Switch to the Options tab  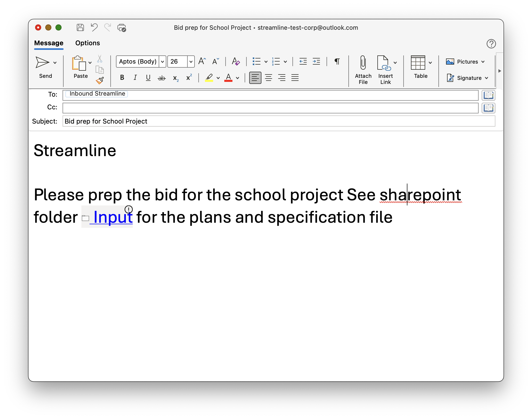pos(87,43)
